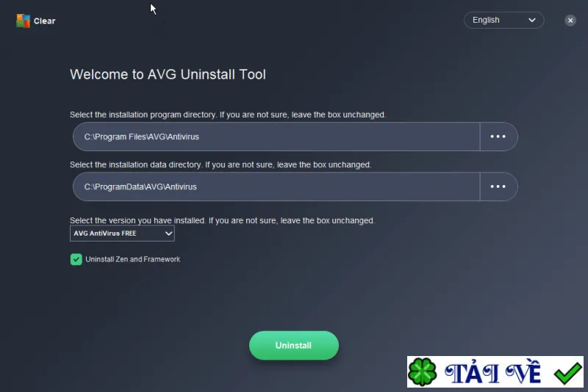The height and width of the screenshot is (392, 588).
Task: Click the AVG Clear logo icon
Action: coord(23,21)
